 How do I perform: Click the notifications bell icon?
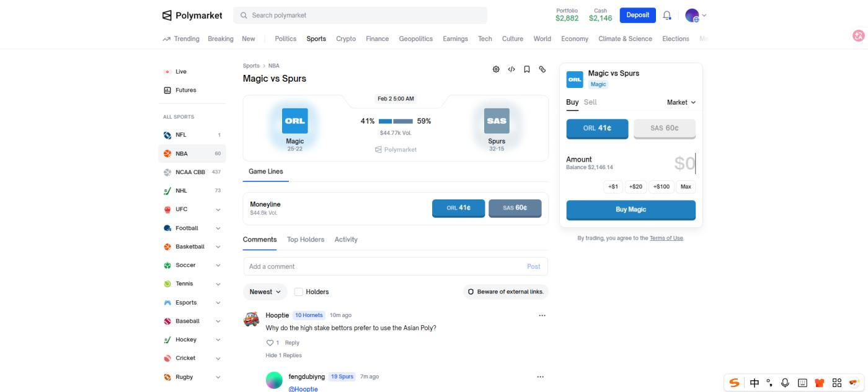tap(667, 15)
